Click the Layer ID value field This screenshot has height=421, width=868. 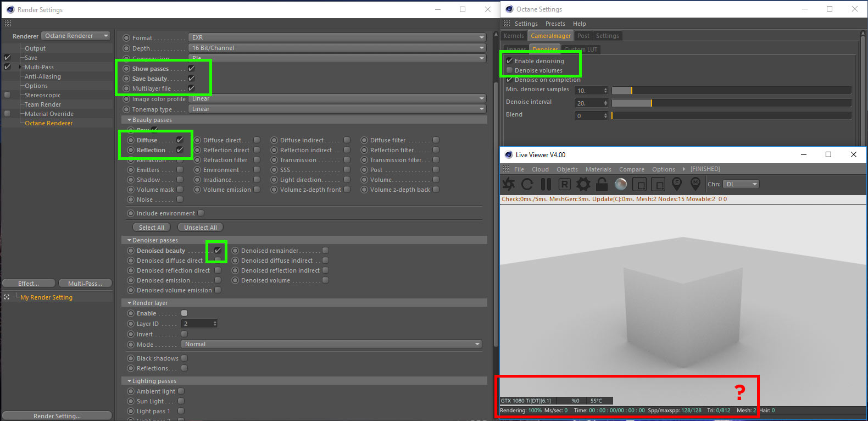[x=200, y=324]
